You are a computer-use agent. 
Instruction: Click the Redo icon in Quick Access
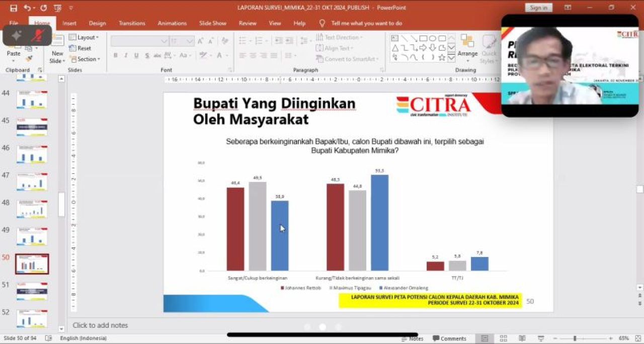44,8
